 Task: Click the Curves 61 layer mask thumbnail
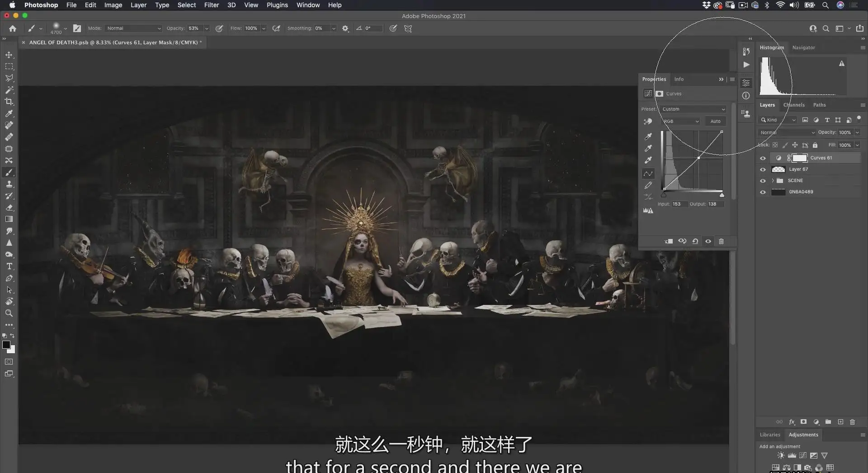coord(800,158)
